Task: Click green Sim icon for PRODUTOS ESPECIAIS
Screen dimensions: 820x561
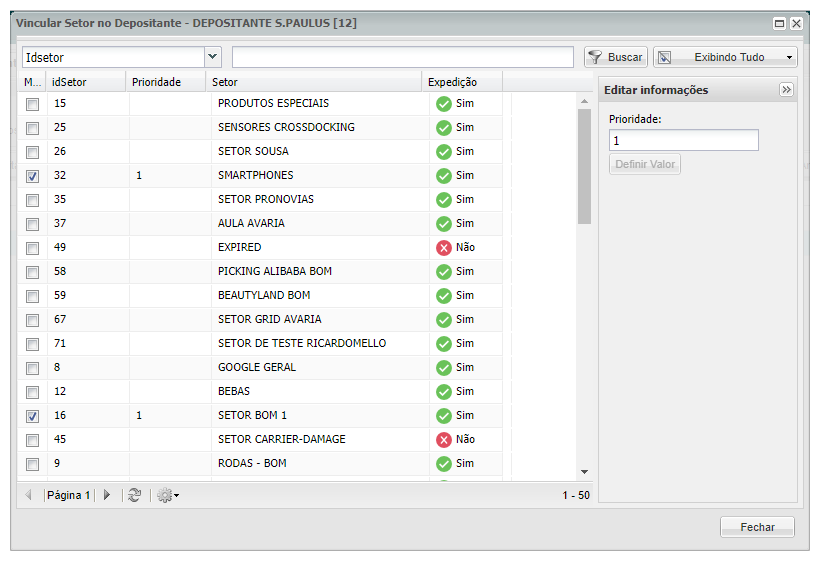Action: 444,104
